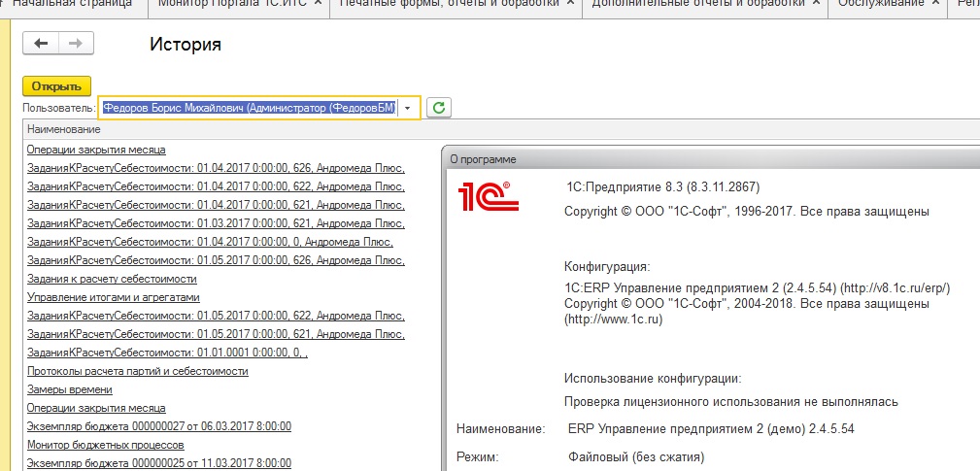Click the Наименование column header
The image size is (980, 471).
click(64, 129)
